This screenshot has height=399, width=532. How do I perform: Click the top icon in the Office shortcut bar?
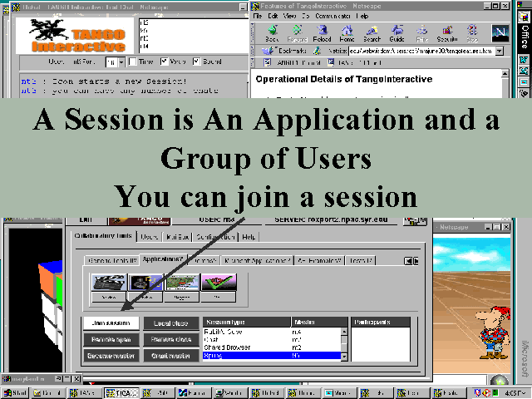click(x=524, y=17)
